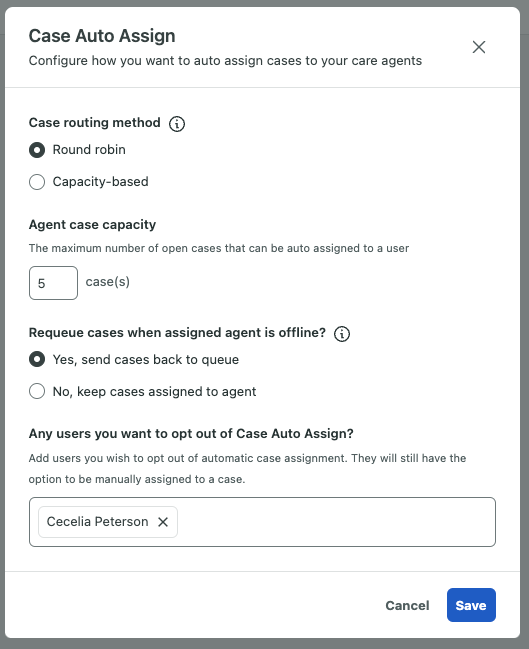529x649 pixels.
Task: Click the case(s) unit label
Action: coord(108,282)
